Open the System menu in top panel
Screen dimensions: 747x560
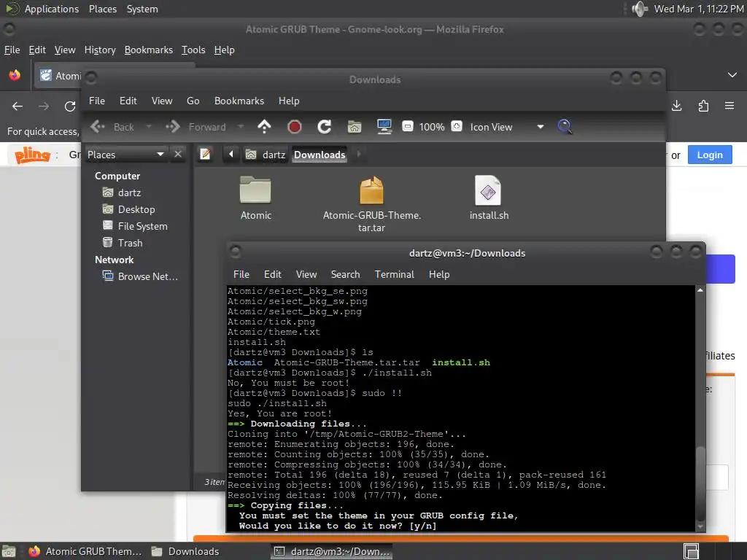142,9
